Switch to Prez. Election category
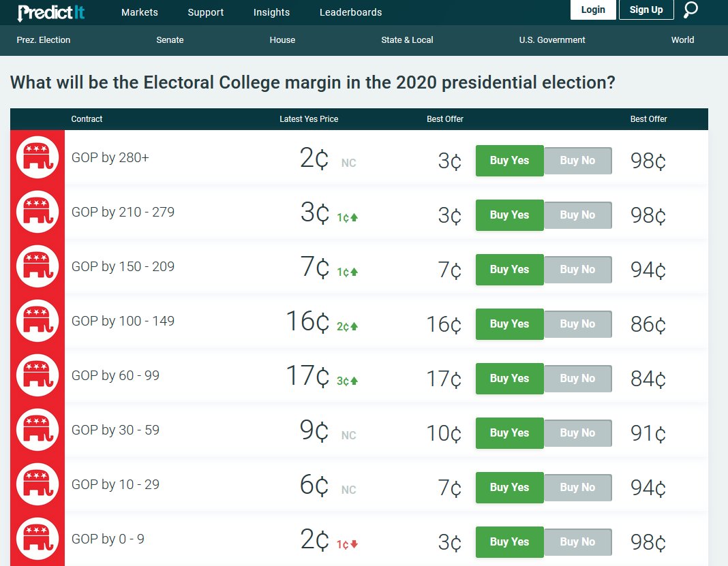 click(44, 40)
